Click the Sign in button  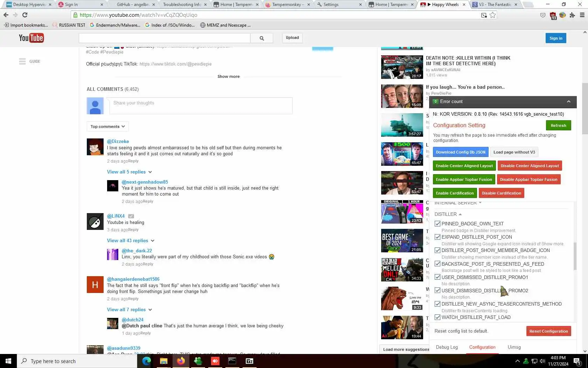click(556, 38)
